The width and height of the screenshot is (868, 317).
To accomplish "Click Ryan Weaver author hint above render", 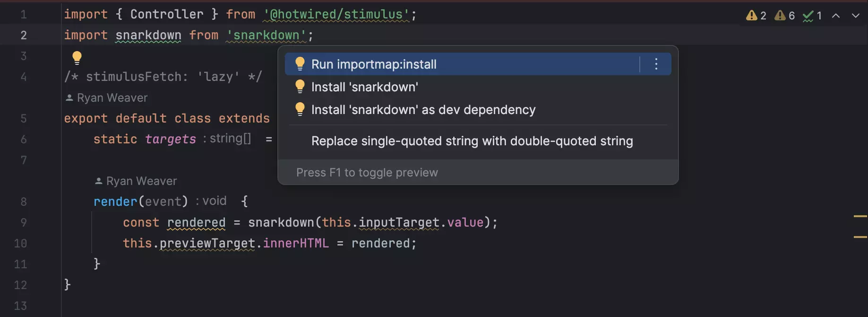I will (x=141, y=181).
